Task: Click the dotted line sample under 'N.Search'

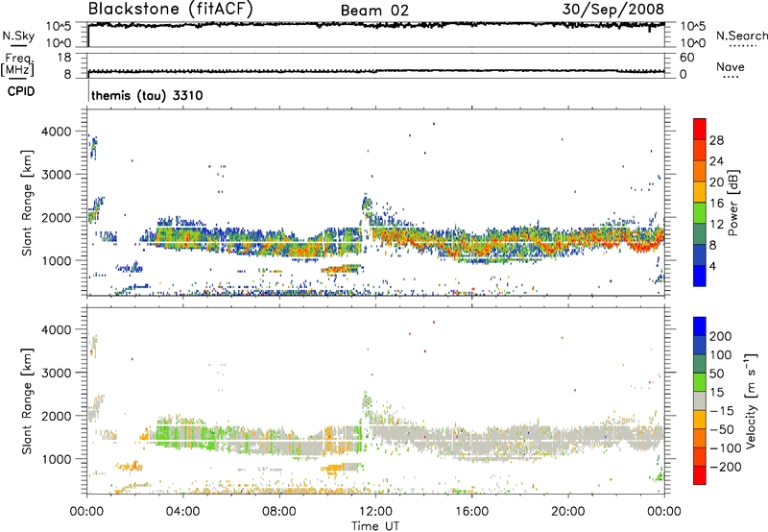Action: pos(743,46)
